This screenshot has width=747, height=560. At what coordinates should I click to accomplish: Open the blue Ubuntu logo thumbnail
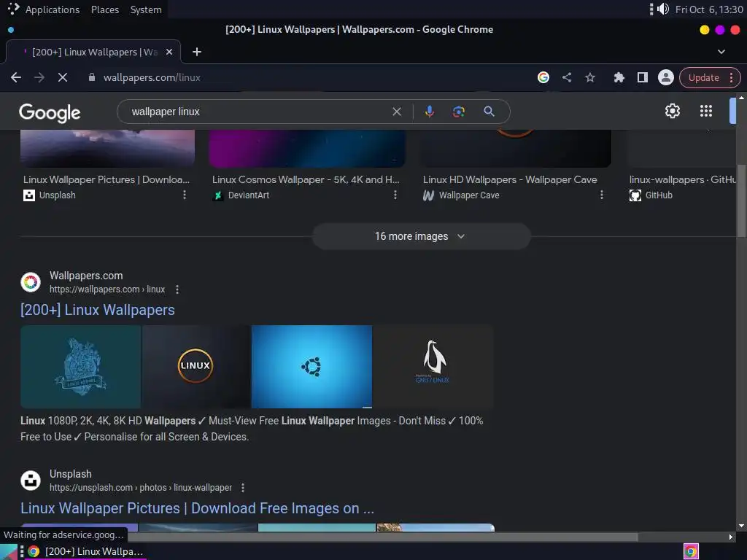click(311, 367)
